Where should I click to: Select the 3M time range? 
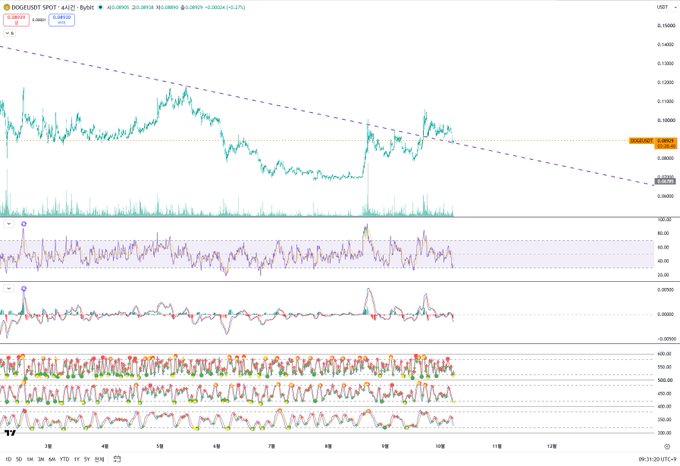[41, 459]
